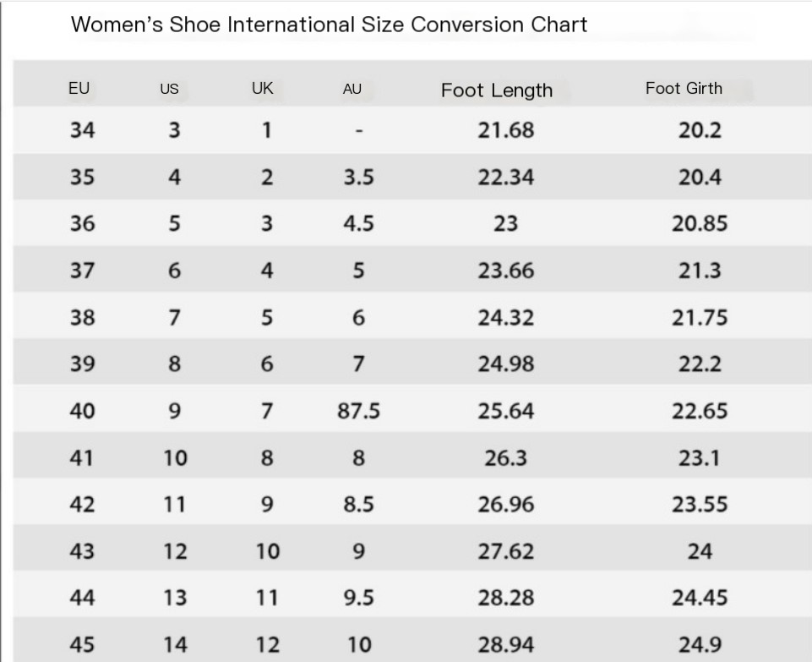Select the 24.32 foot length value

point(506,318)
